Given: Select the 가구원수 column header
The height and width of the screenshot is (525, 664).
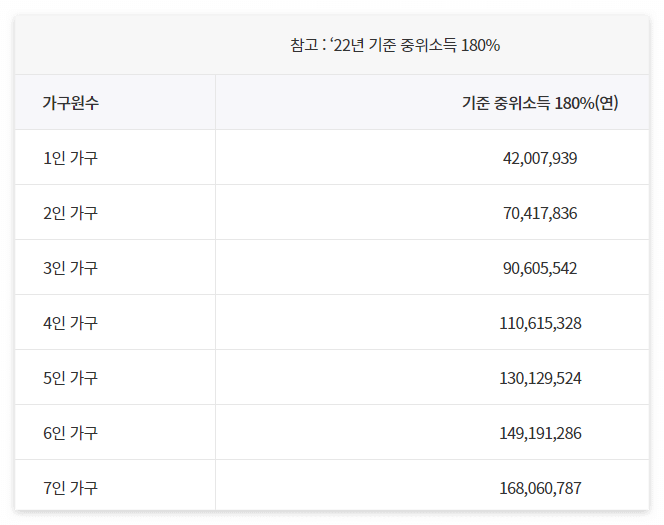Looking at the screenshot, I should (71, 102).
